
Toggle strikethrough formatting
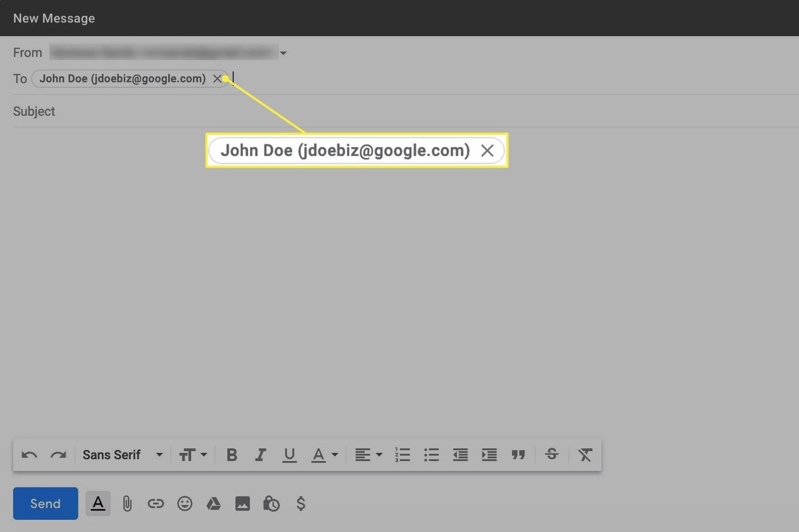pos(552,454)
